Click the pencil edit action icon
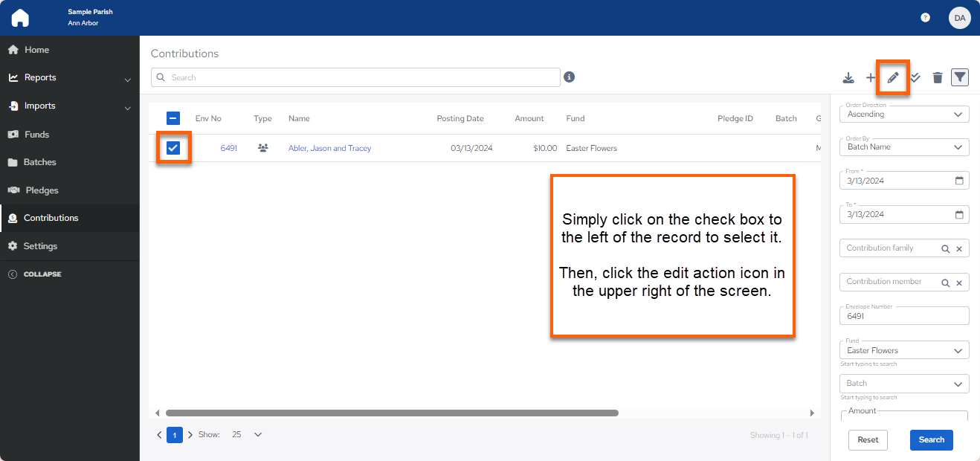Image resolution: width=980 pixels, height=461 pixels. click(893, 77)
